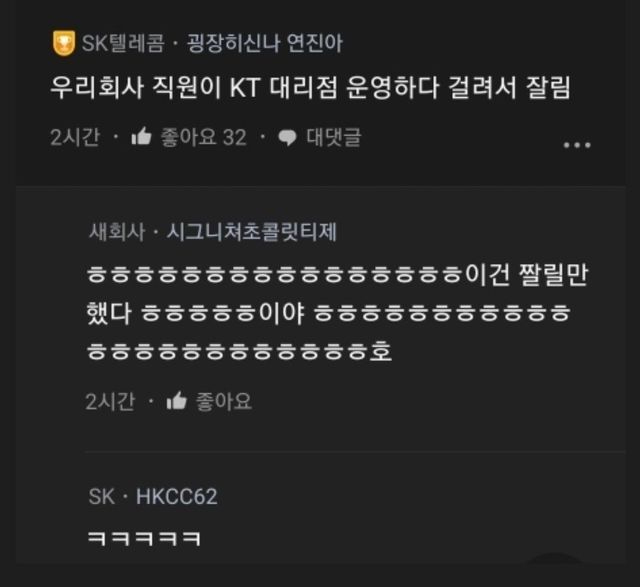Click the 대댓글 reply button
This screenshot has width=640, height=587.
[x=334, y=137]
